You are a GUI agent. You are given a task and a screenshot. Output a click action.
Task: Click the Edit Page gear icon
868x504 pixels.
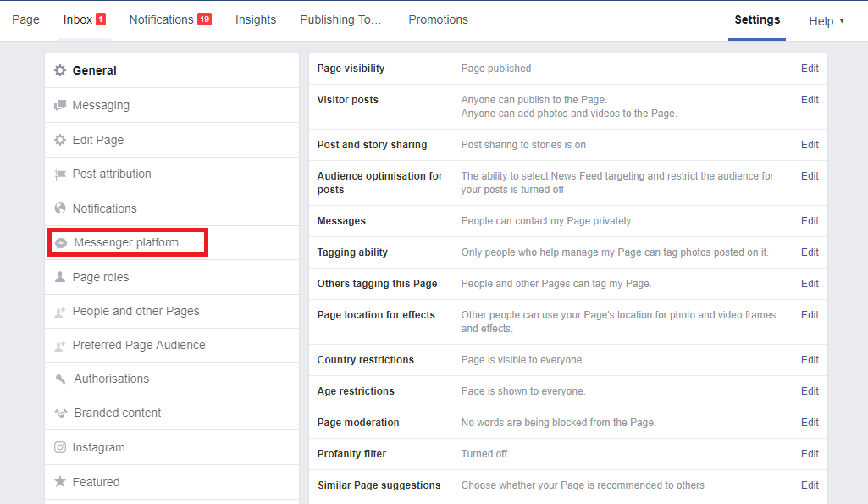point(60,140)
